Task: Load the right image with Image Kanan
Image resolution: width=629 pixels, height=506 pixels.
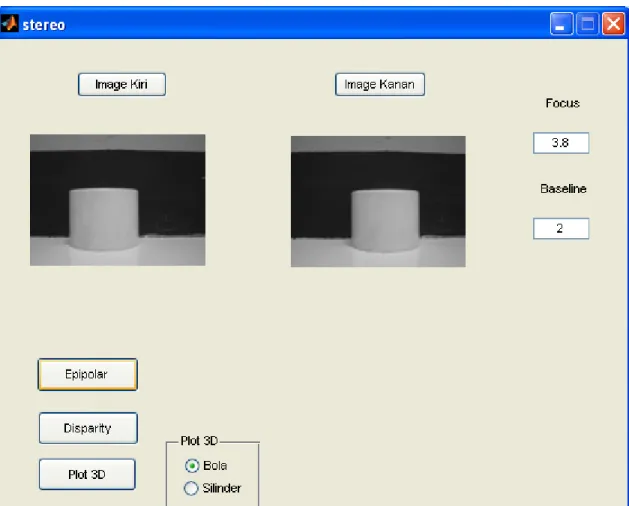Action: coord(380,84)
